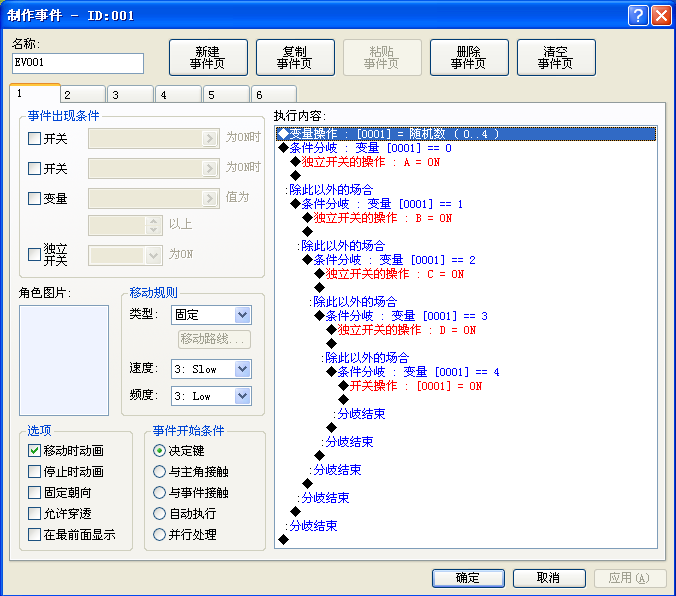
Task: Switch to event page tab 3
Action: coord(131,94)
